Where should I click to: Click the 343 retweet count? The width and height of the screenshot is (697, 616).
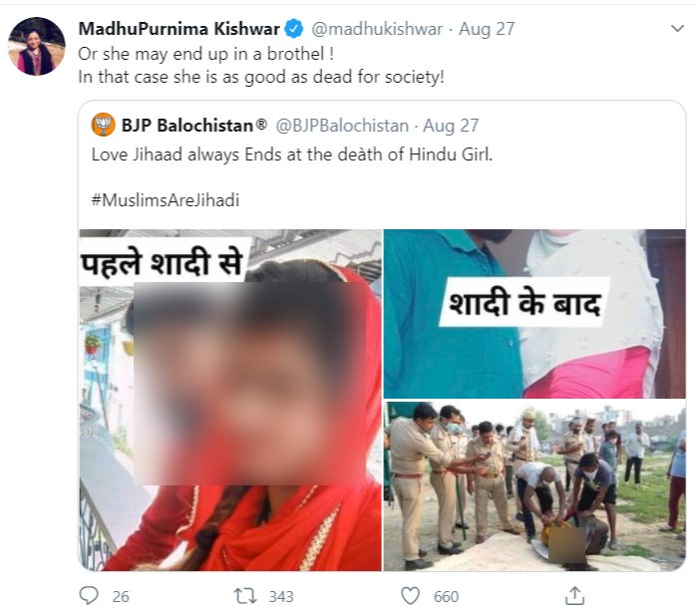[281, 596]
